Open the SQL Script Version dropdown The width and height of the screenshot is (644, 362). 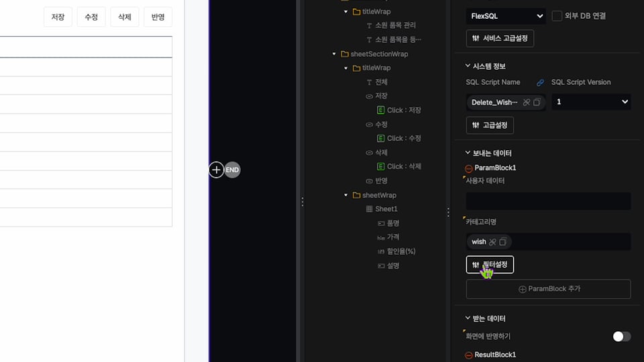click(x=591, y=102)
